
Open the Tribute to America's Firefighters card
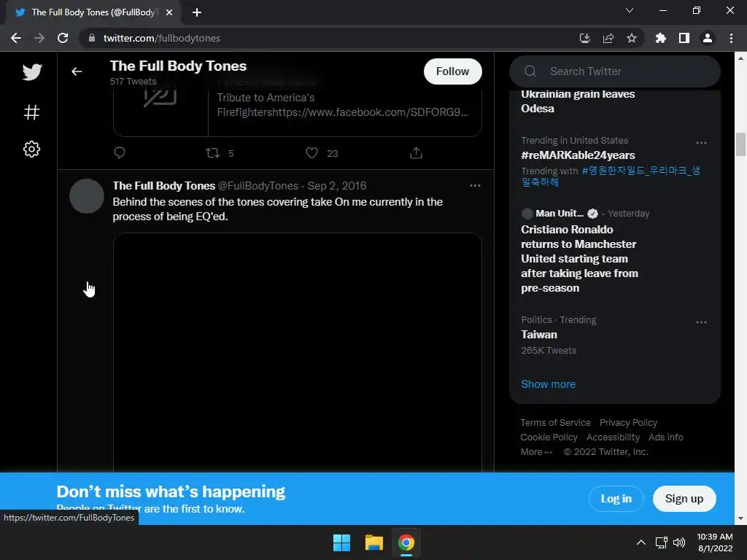click(298, 112)
